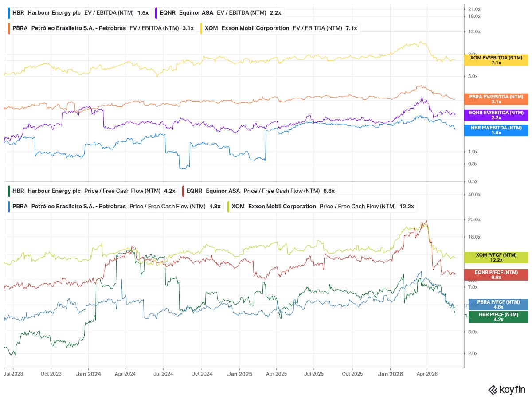Click the Jul 2023 date axis label
The width and height of the screenshot is (532, 399).
point(13,374)
